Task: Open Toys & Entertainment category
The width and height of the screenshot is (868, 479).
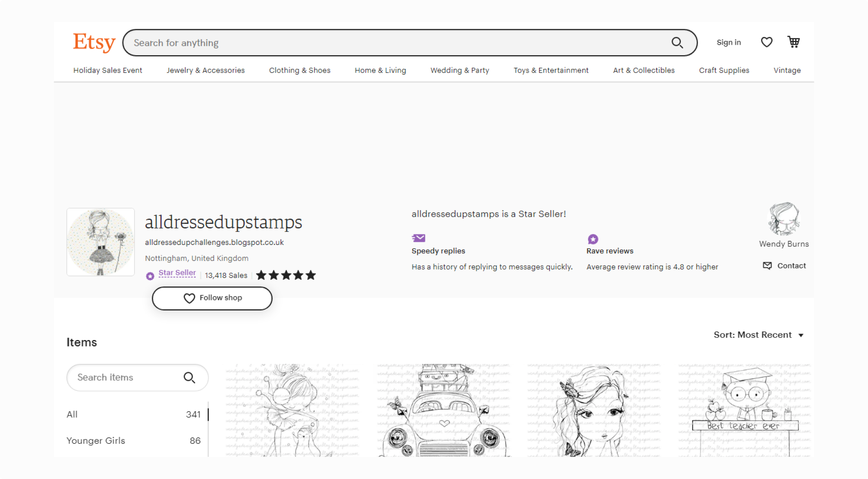Action: [551, 70]
